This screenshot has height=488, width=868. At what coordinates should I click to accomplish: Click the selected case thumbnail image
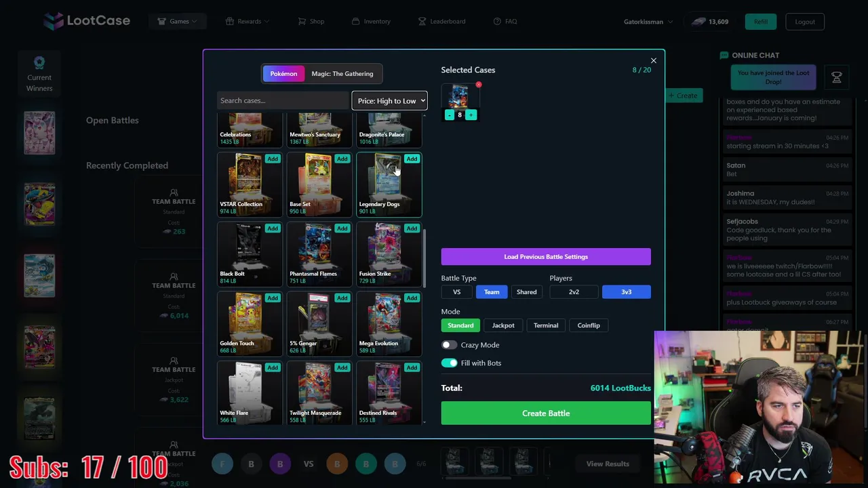[460, 97]
